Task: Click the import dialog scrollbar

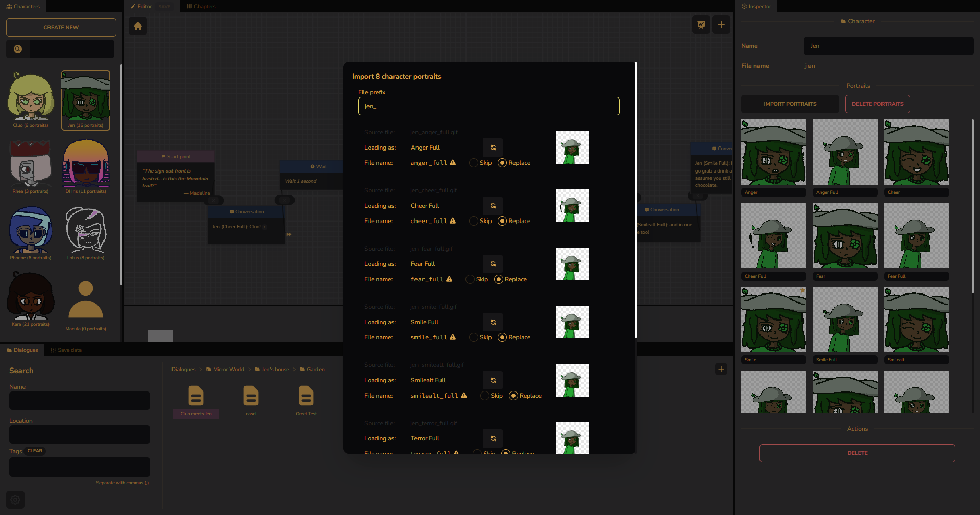Action: [x=635, y=200]
